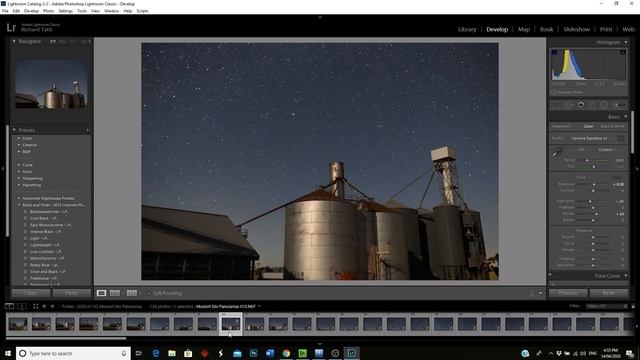The height and width of the screenshot is (360, 640).
Task: Click the Exposure slider handle
Action: click(x=594, y=184)
